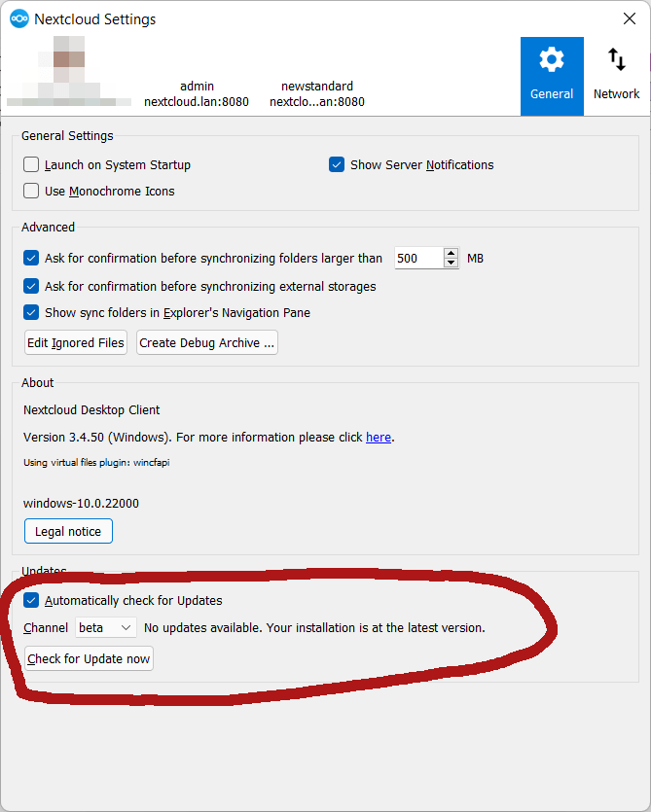Open the 'here' information link
This screenshot has height=812, width=651.
click(379, 437)
